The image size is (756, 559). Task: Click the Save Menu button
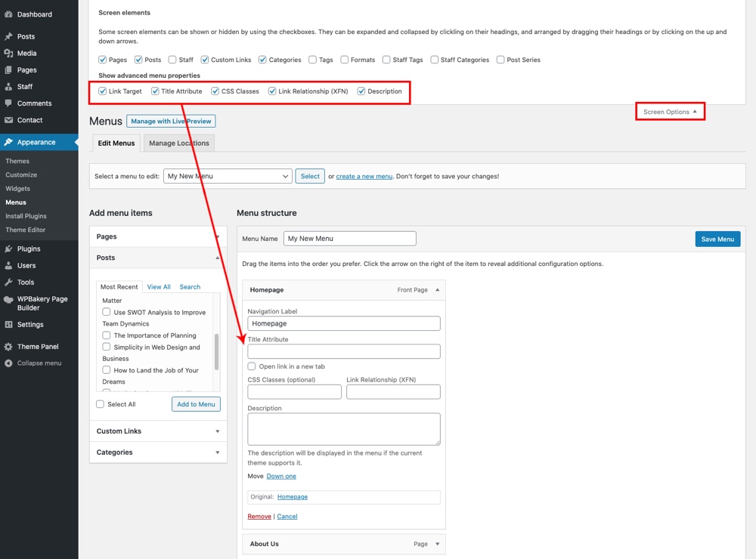click(x=717, y=239)
